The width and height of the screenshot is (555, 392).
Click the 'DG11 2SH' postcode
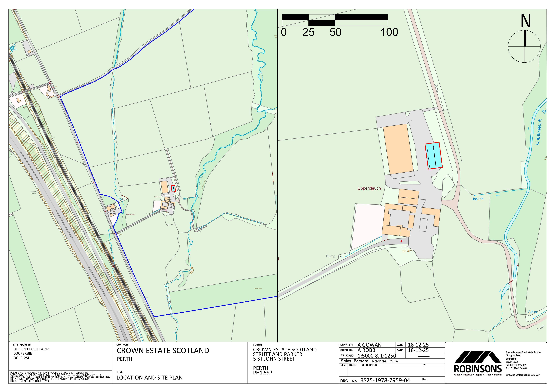pos(22,358)
